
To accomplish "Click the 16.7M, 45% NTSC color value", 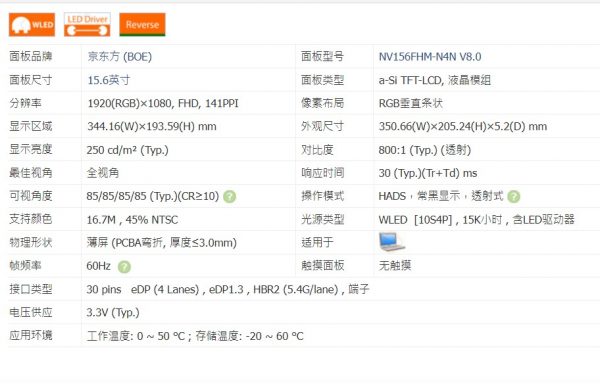I will [x=132, y=220].
